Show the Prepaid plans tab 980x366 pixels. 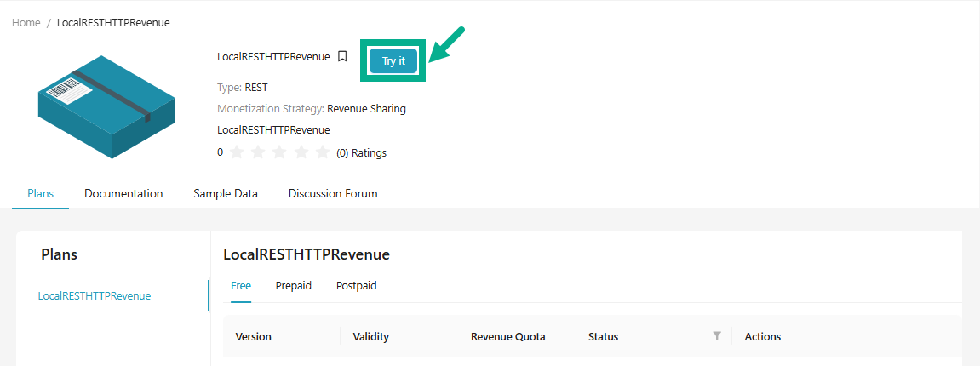pos(294,286)
